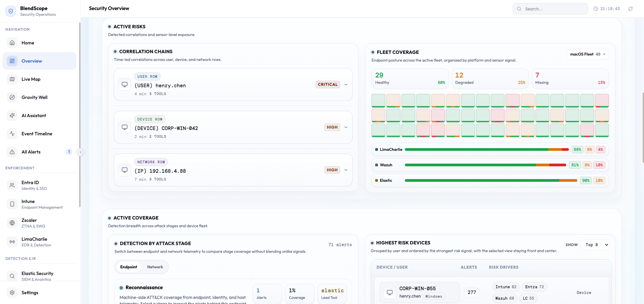Image resolution: width=644 pixels, height=304 pixels.
Task: Open the Settings page
Action: (40, 293)
